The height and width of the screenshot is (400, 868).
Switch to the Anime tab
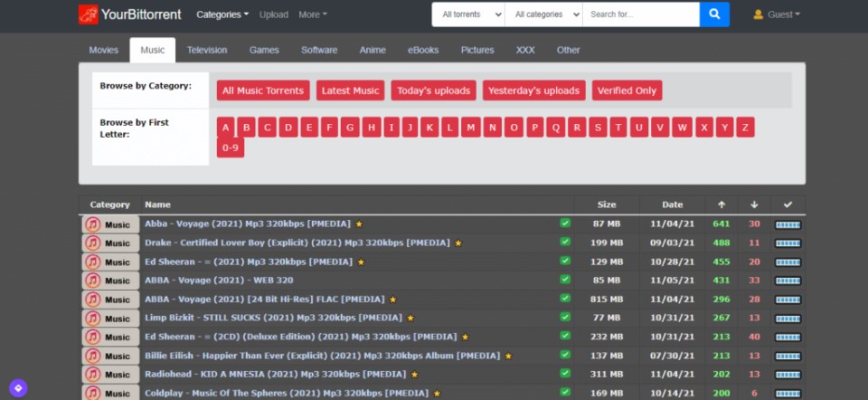(x=373, y=50)
